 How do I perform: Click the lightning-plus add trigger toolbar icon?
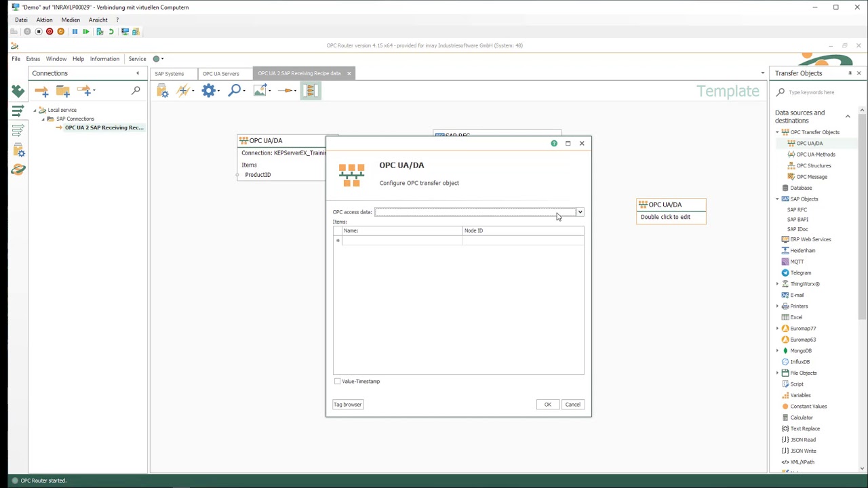click(182, 90)
